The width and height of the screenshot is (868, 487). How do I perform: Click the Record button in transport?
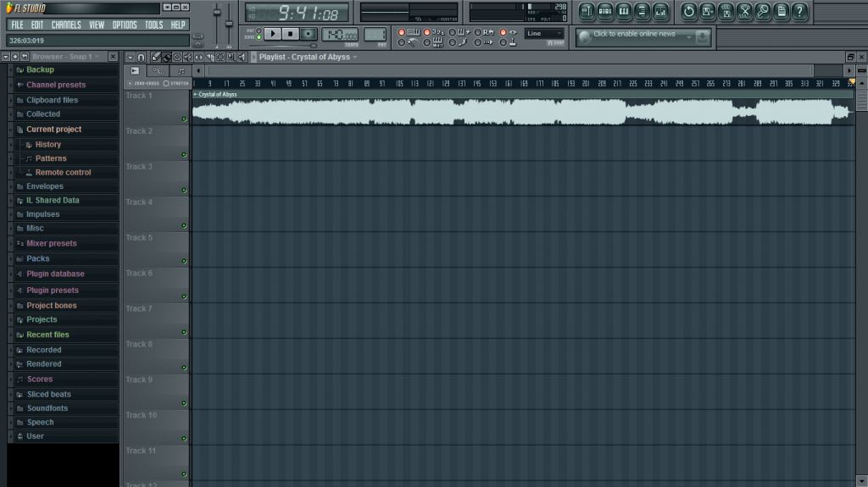309,34
